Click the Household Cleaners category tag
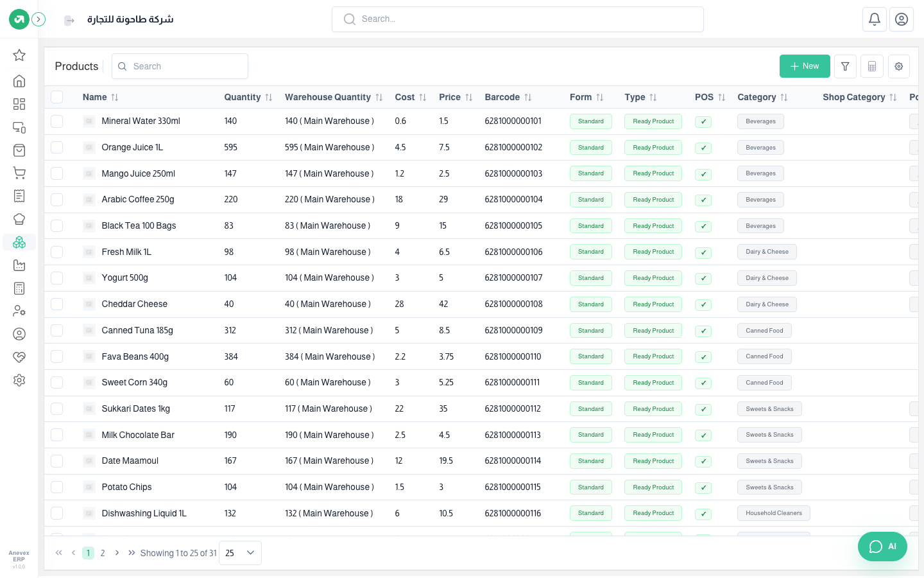 click(774, 513)
